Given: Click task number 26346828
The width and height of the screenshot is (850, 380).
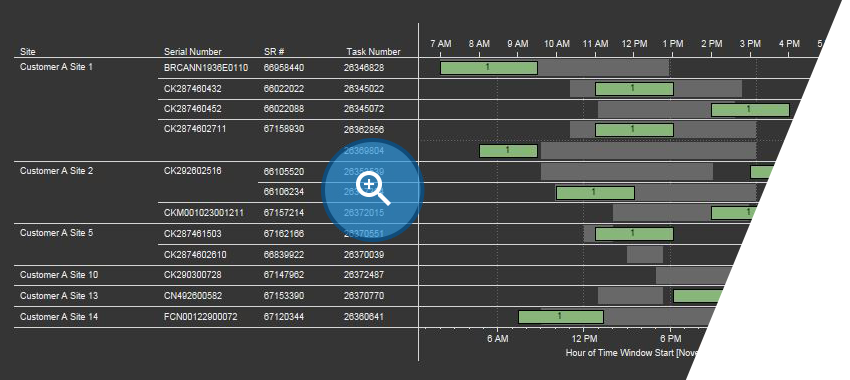Looking at the screenshot, I should point(364,68).
